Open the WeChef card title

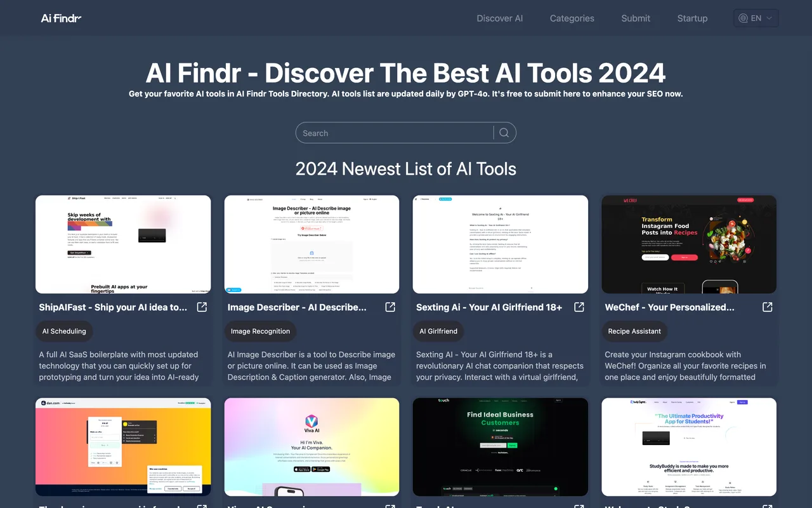pos(669,307)
